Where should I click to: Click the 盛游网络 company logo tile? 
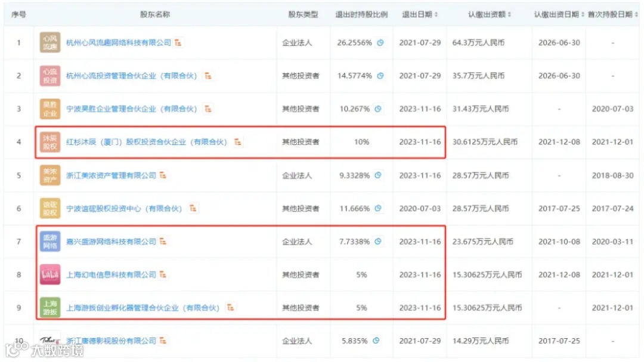click(50, 242)
